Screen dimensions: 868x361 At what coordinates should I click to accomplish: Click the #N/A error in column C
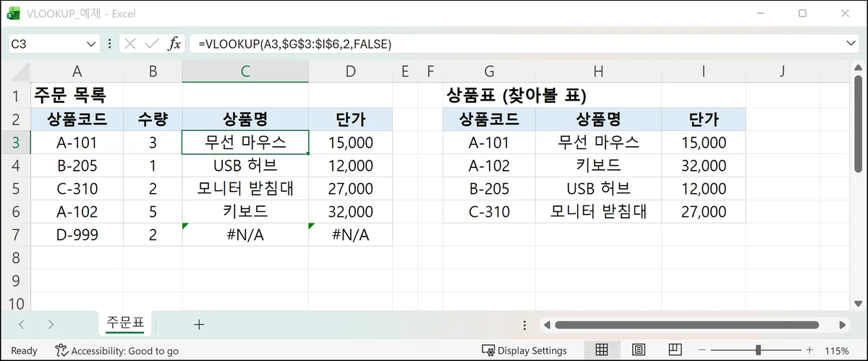tap(245, 234)
